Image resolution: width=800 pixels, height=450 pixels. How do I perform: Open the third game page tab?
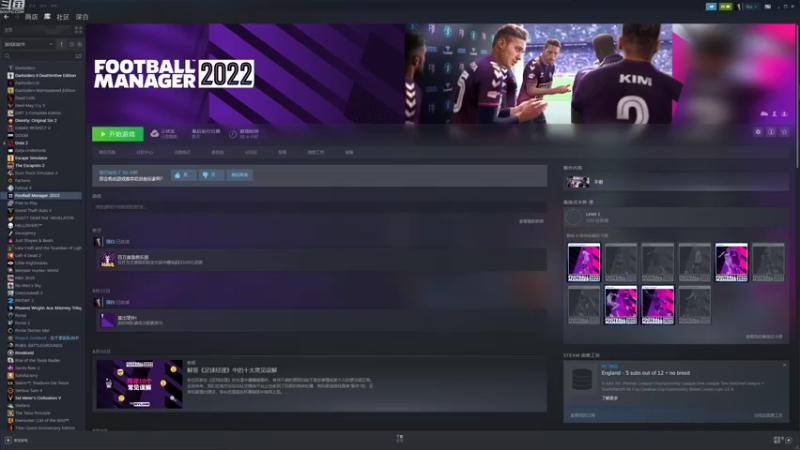point(182,152)
